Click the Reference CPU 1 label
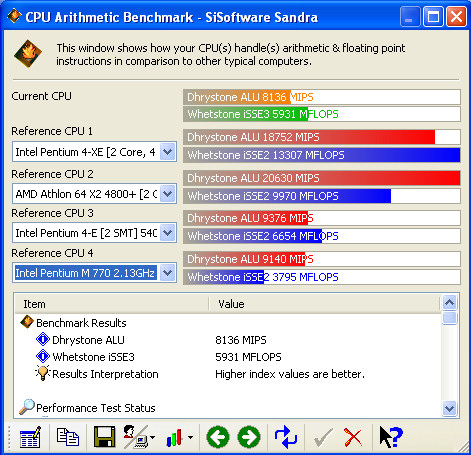Viewport: 471px width, 455px height. tap(52, 131)
